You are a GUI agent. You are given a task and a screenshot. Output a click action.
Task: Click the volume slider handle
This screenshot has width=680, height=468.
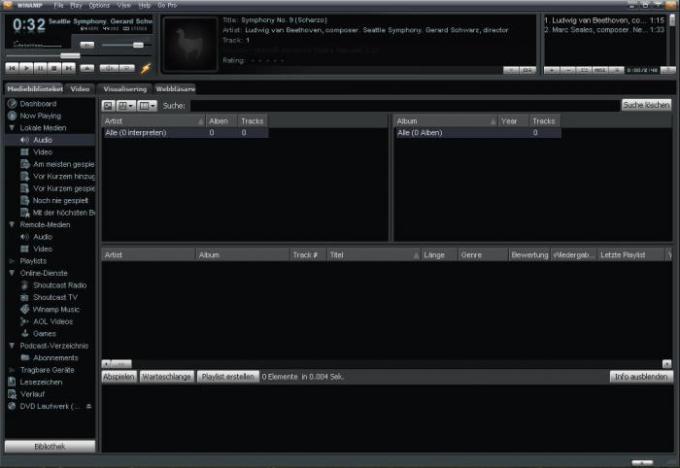[x=138, y=45]
